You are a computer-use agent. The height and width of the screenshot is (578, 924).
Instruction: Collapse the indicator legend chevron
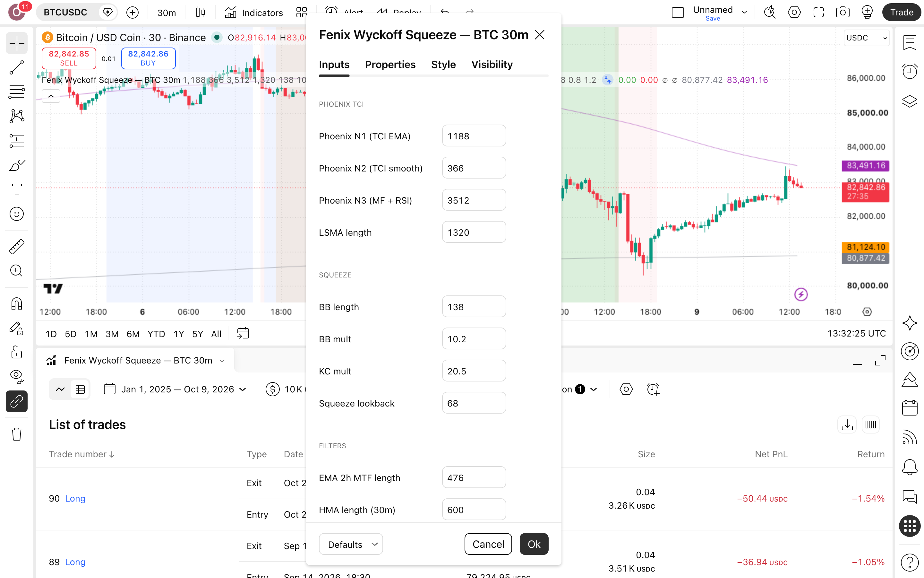coord(51,96)
